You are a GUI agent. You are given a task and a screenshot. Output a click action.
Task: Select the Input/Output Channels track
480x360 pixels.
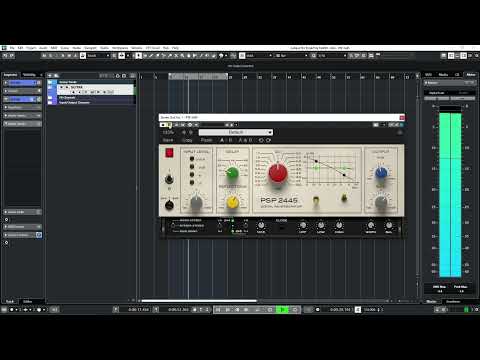(x=91, y=102)
